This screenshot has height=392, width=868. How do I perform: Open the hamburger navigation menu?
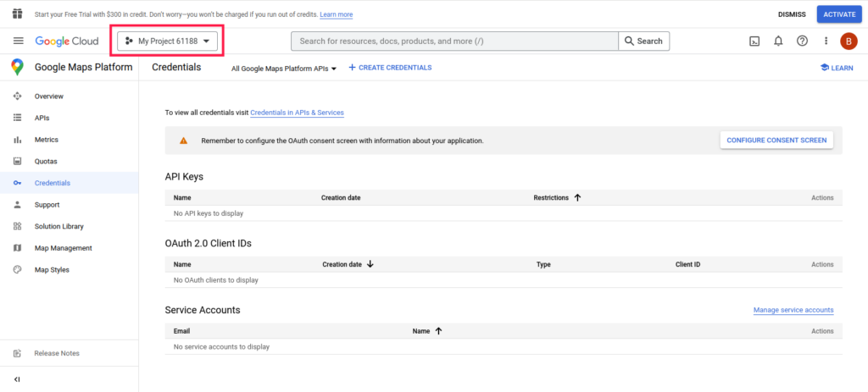coord(19,41)
